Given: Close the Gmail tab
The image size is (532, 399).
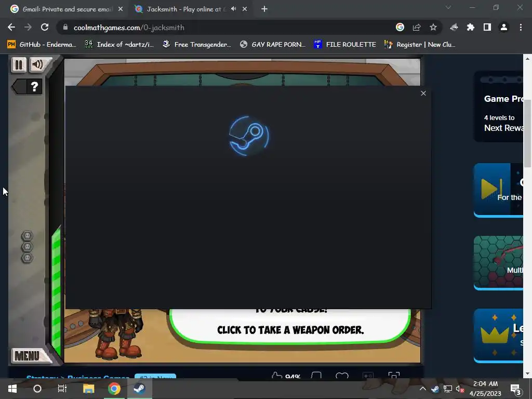Looking at the screenshot, I should [x=121, y=9].
